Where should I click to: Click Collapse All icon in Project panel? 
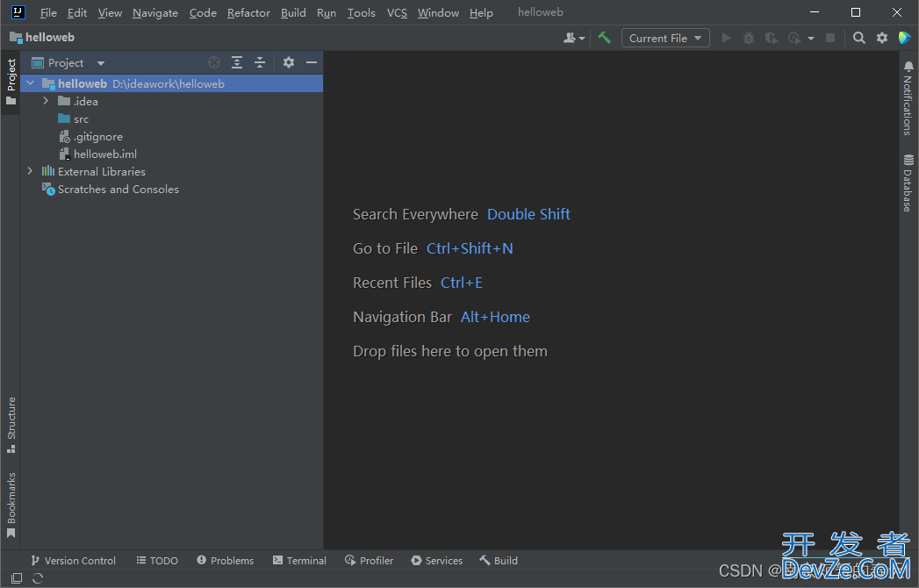click(260, 62)
